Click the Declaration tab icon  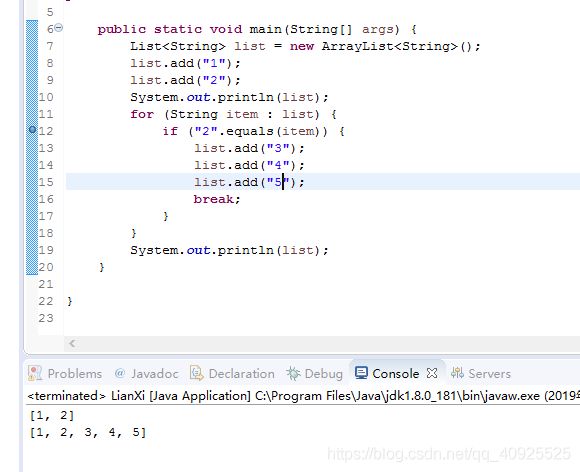tap(196, 373)
